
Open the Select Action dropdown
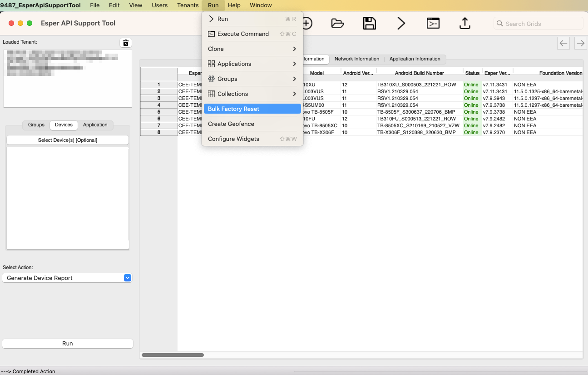tap(67, 278)
